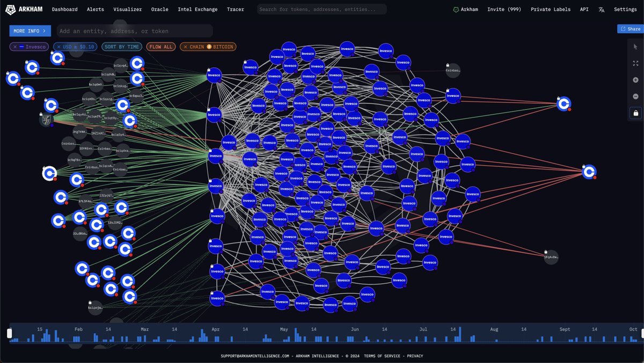644x363 pixels.
Task: Select the bc1qdk8 address node
Action: click(109, 74)
